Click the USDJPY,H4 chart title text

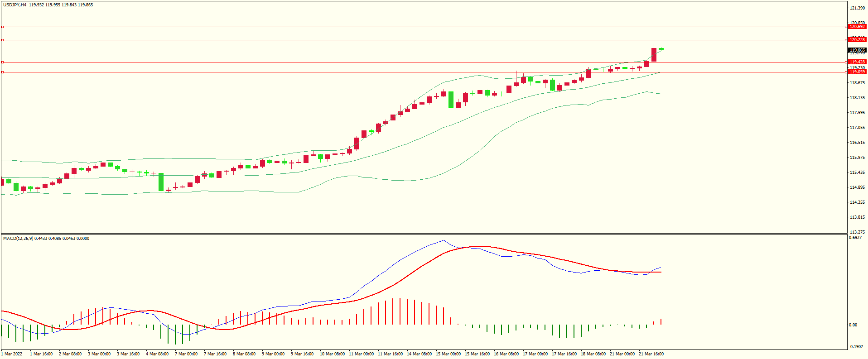click(14, 5)
